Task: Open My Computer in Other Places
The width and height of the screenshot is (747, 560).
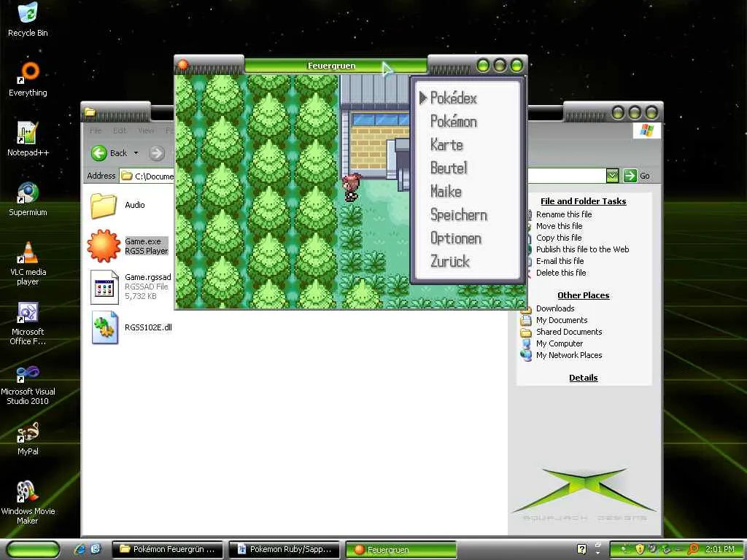Action: coord(560,343)
